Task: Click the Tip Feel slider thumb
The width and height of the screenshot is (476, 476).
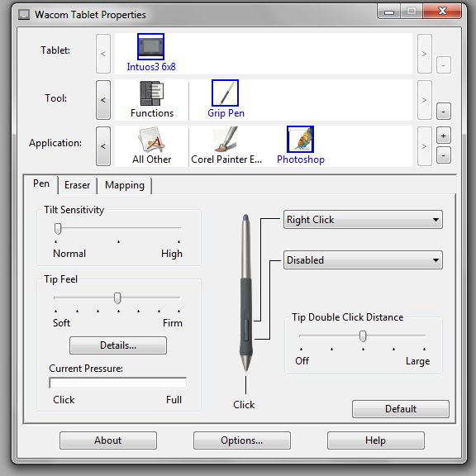Action: pos(117,298)
